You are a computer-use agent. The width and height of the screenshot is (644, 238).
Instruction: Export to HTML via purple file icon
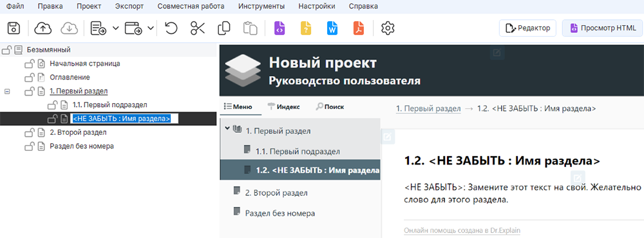(279, 28)
